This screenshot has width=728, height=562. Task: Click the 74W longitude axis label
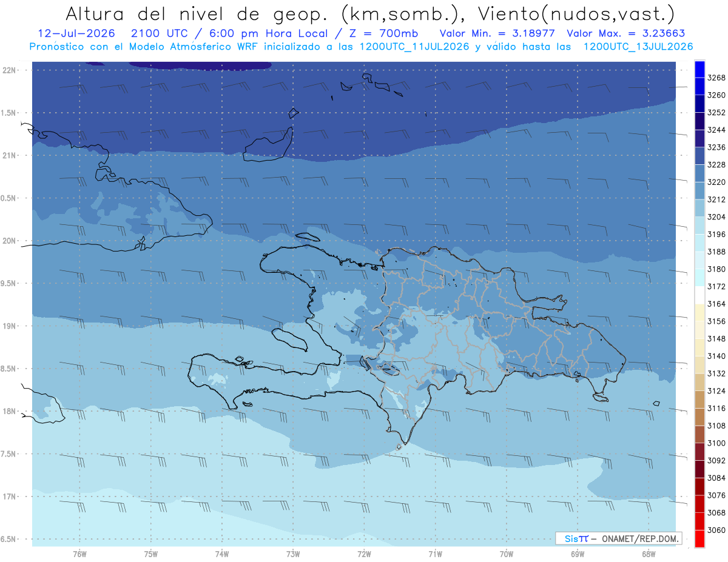222,554
